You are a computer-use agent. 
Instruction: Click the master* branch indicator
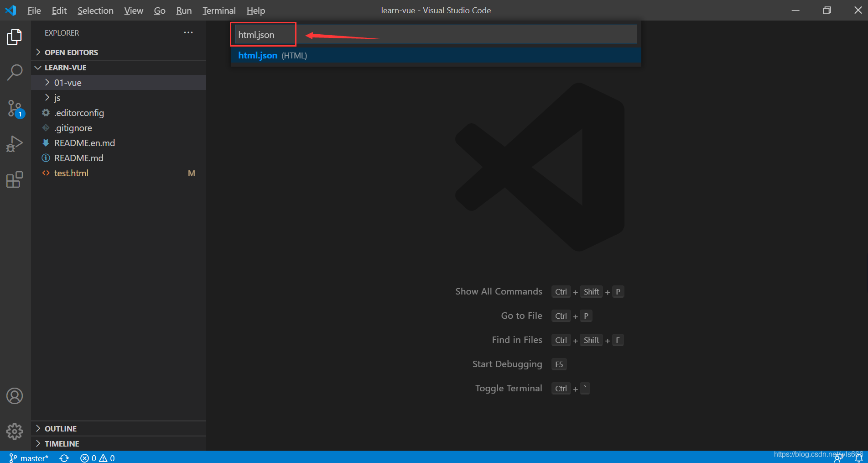coord(29,458)
